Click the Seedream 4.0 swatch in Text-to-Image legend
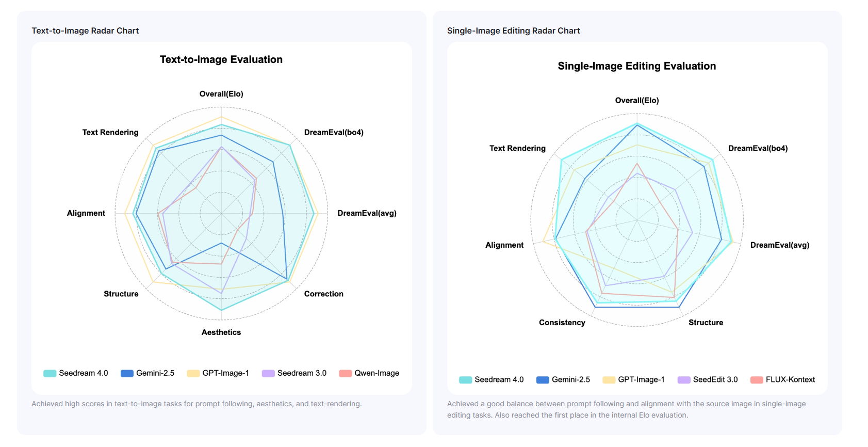This screenshot has width=868, height=447. pyautogui.click(x=50, y=373)
